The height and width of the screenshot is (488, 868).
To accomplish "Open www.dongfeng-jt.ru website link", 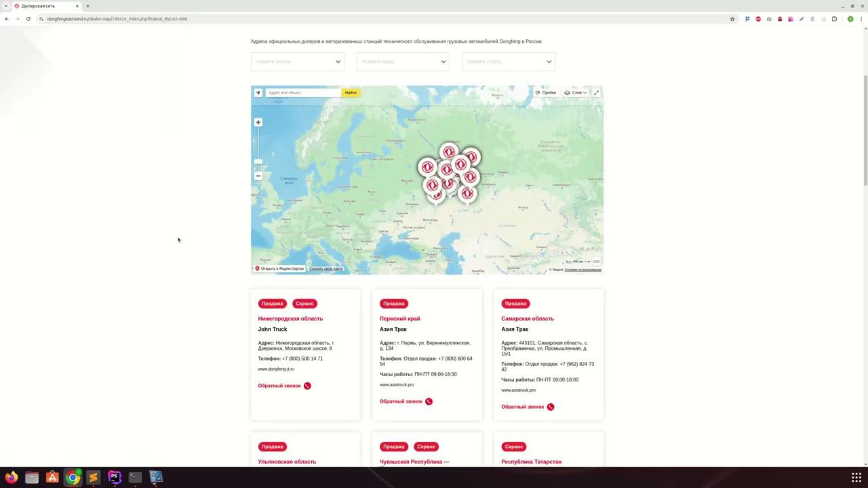I will click(276, 369).
